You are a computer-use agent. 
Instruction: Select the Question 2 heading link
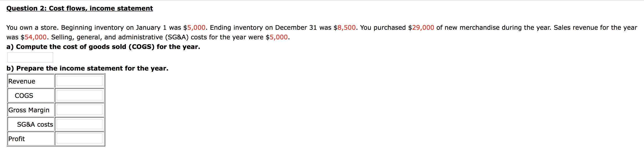pyautogui.click(x=80, y=8)
